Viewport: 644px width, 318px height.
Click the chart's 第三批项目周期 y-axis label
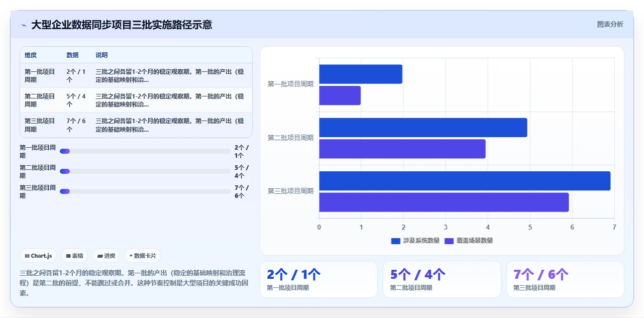[x=290, y=191]
